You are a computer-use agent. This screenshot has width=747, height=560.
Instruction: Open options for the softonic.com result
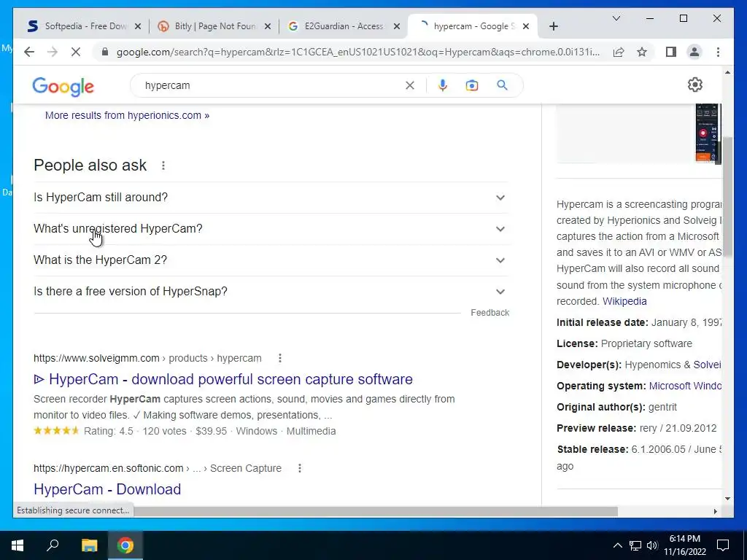pyautogui.click(x=300, y=468)
